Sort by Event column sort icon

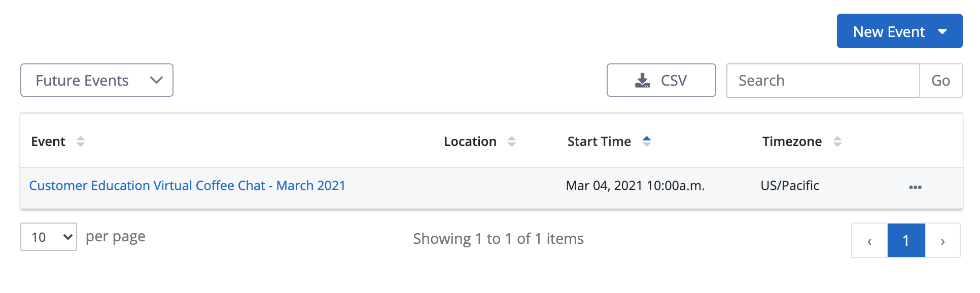pyautogui.click(x=81, y=141)
